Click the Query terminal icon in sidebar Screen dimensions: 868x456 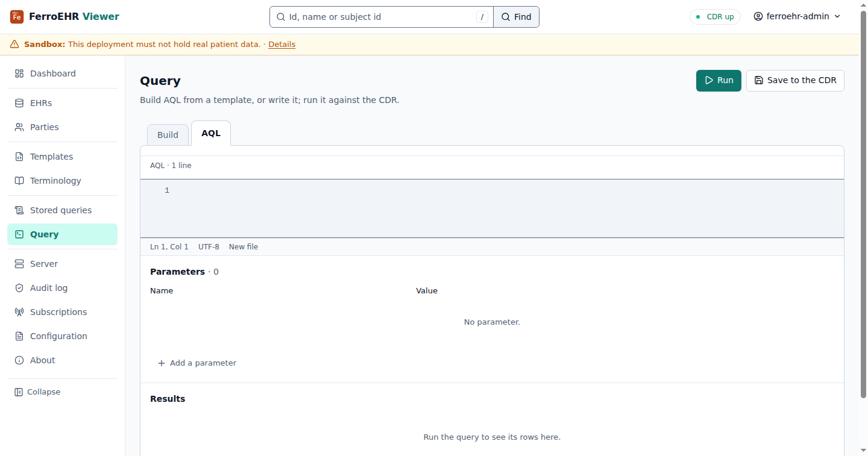coord(19,234)
